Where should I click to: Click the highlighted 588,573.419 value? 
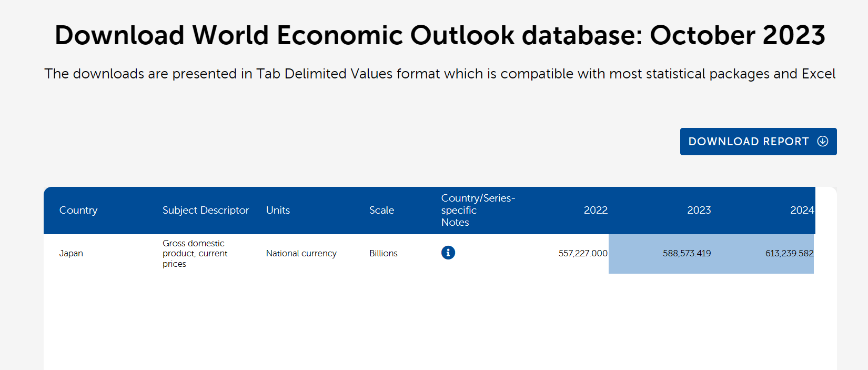[x=687, y=253]
